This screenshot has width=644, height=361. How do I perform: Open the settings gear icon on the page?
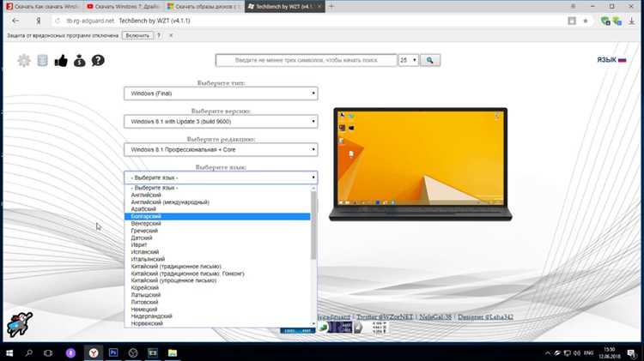point(24,61)
